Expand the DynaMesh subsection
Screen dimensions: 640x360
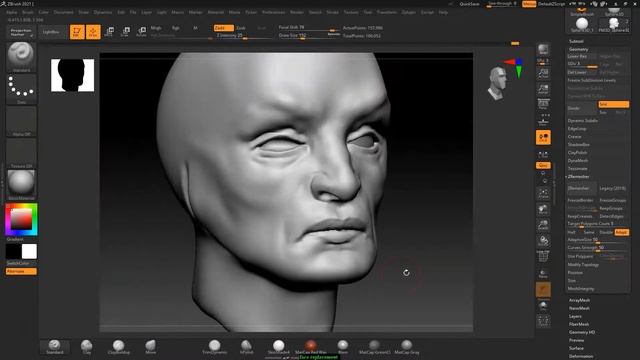click(x=578, y=161)
